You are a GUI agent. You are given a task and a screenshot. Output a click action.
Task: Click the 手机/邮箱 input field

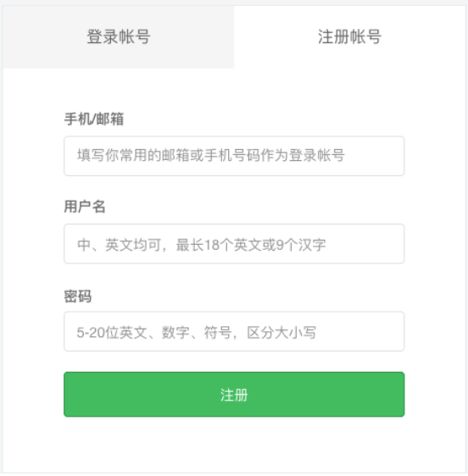pos(234,156)
